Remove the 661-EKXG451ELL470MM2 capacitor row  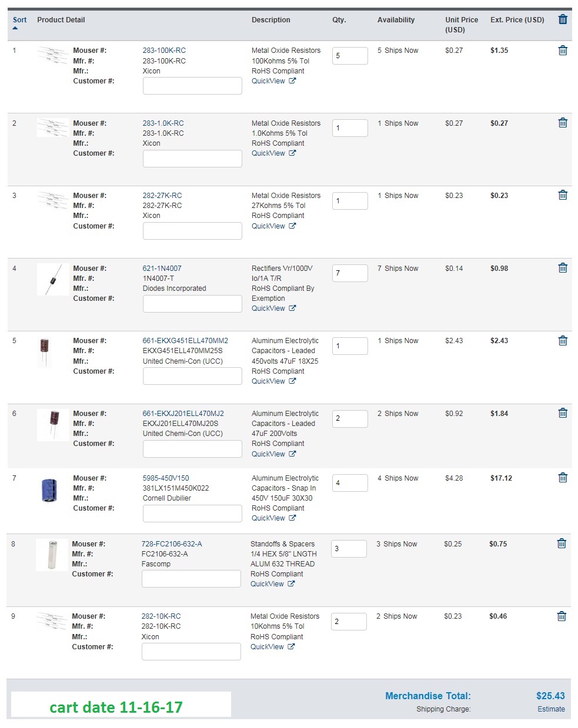tap(563, 341)
